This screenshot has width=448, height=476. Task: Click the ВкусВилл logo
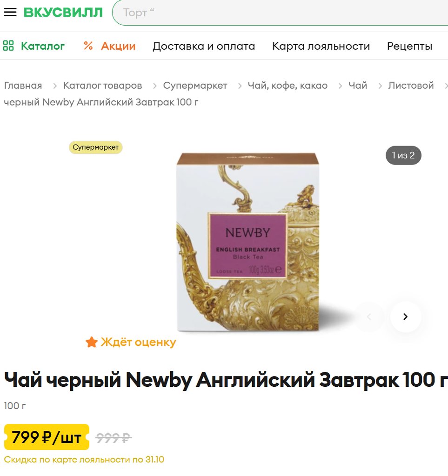[x=63, y=13]
